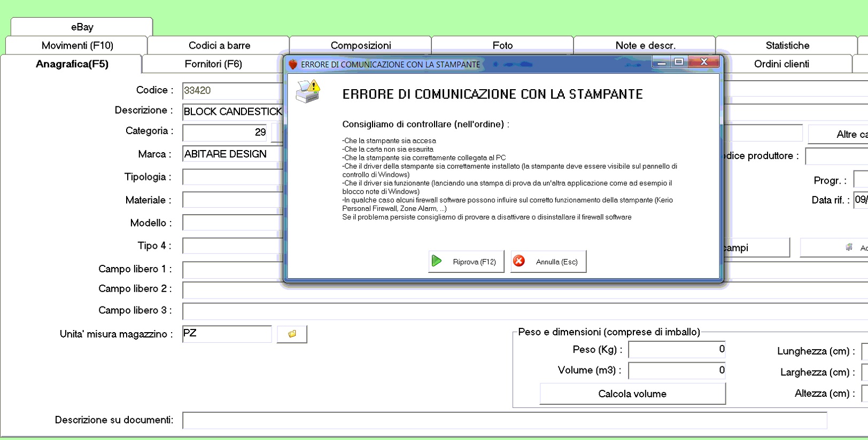The width and height of the screenshot is (868, 440).
Task: Click the Progr. input field
Action: (x=861, y=179)
